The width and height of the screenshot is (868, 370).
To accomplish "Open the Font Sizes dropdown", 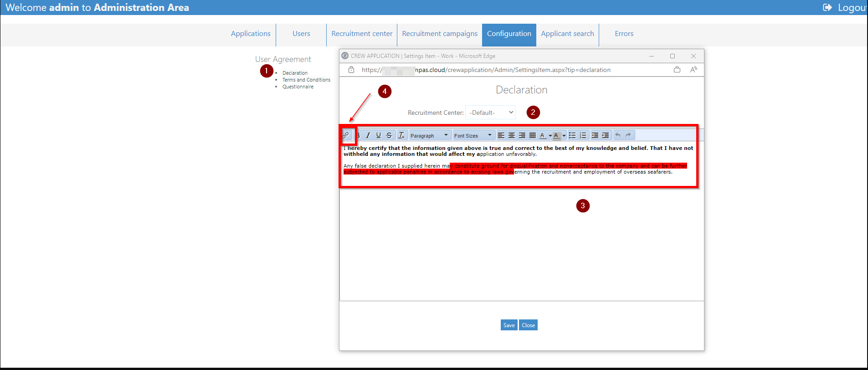I will coord(474,135).
